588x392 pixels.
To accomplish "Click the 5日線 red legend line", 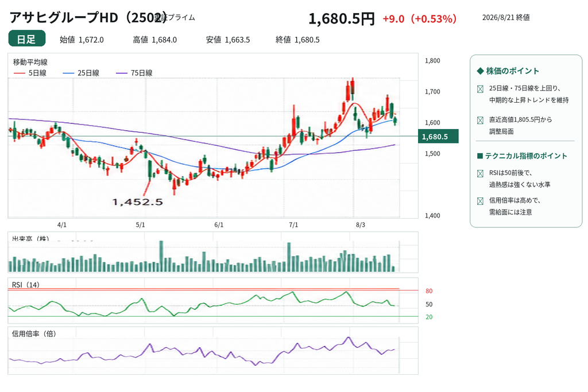I will (x=19, y=73).
